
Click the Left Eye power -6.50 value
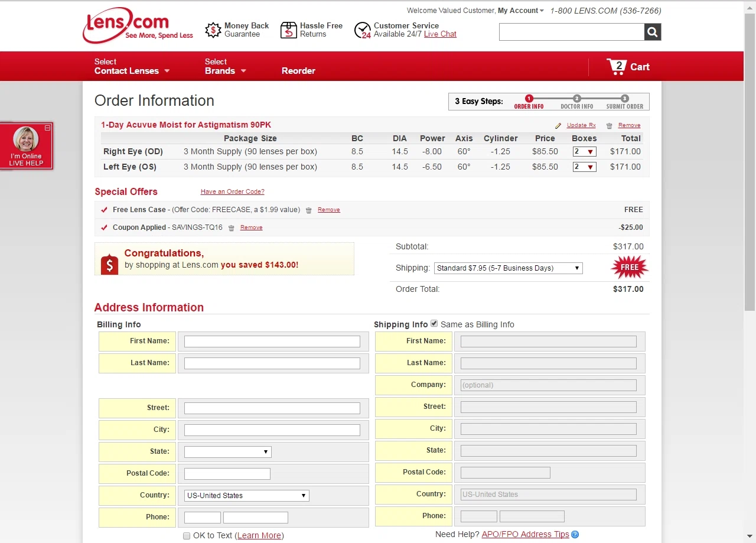coord(432,167)
